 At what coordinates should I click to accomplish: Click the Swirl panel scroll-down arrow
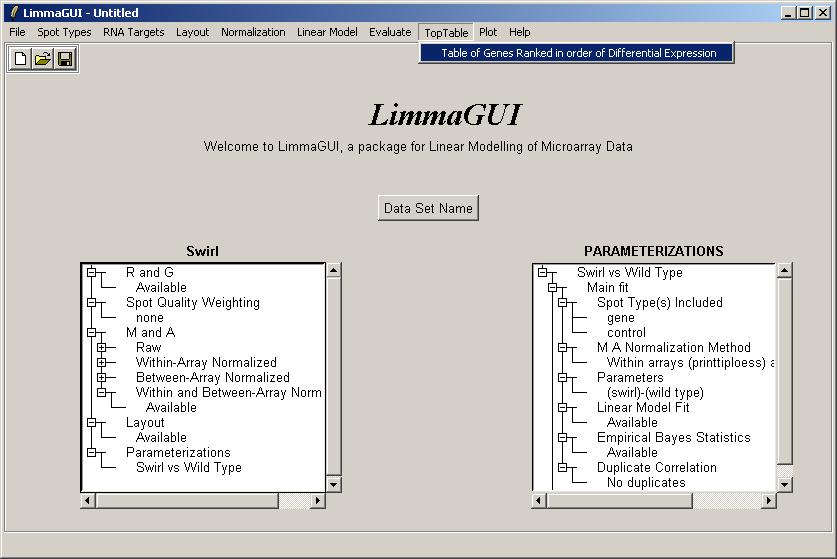[333, 485]
